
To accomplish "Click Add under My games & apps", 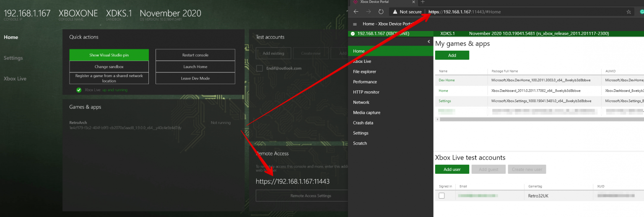I will pos(452,55).
